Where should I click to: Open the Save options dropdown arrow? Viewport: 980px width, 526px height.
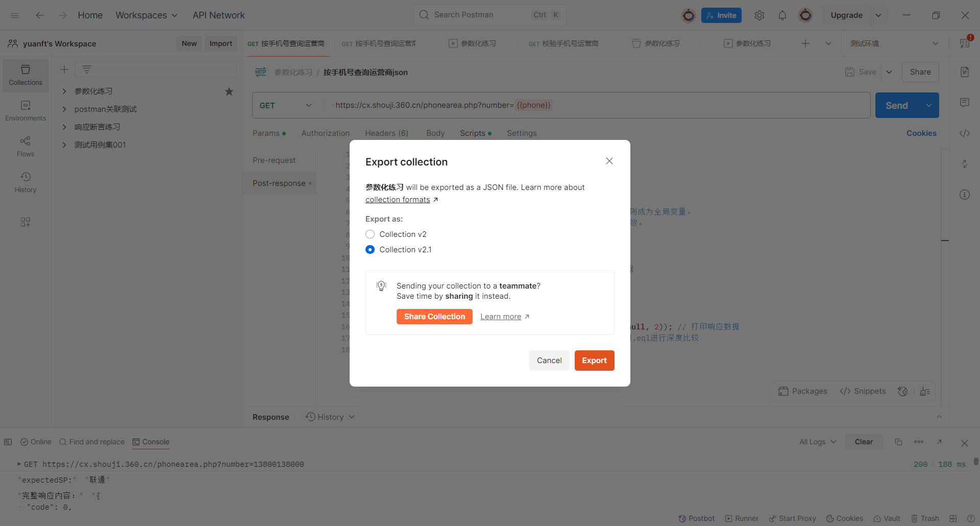point(889,72)
